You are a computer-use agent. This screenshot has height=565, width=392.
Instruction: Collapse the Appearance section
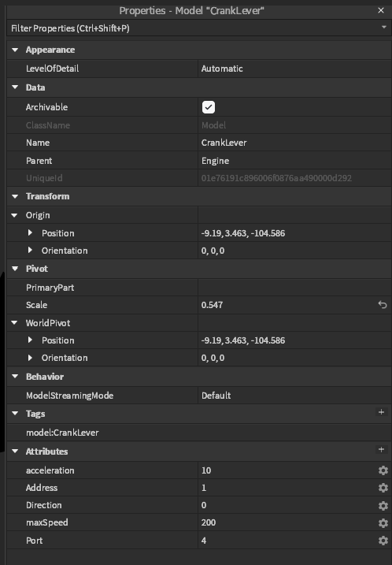click(15, 50)
